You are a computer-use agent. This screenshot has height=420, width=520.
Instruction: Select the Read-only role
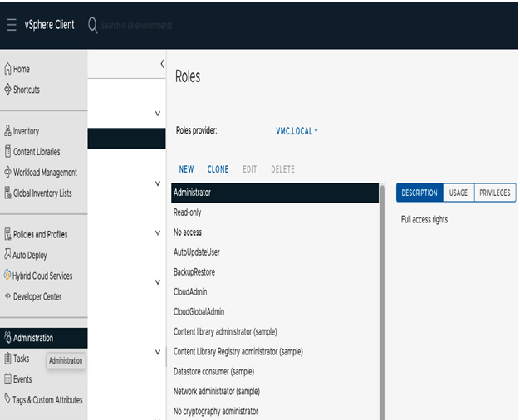[x=275, y=212]
